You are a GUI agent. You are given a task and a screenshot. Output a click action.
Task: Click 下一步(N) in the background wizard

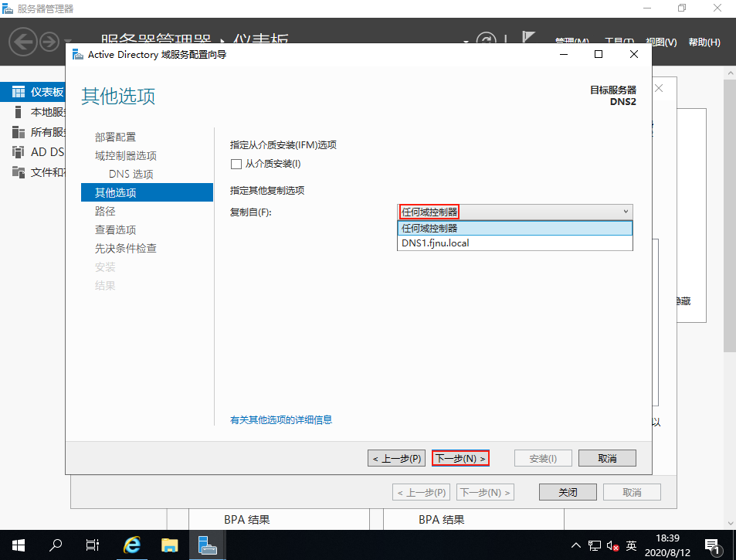[x=485, y=492]
